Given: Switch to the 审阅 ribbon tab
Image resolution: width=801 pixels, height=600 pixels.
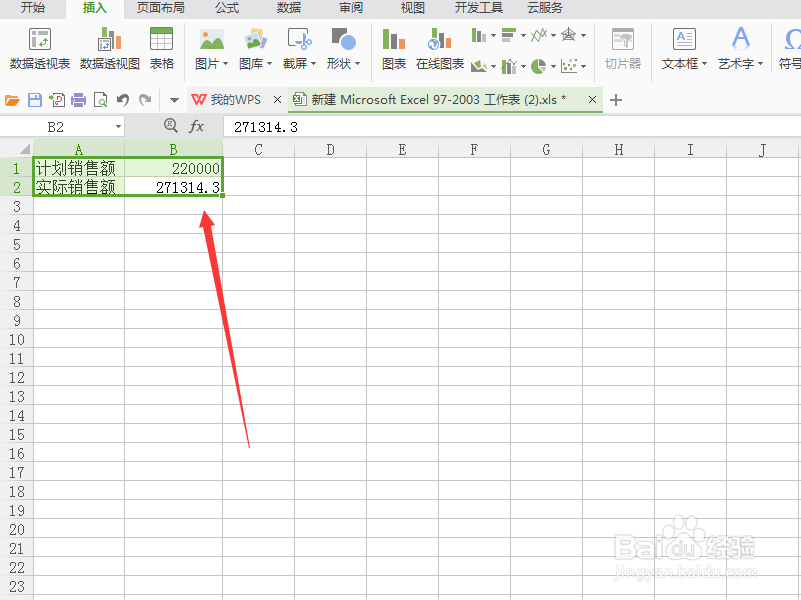Looking at the screenshot, I should [350, 8].
